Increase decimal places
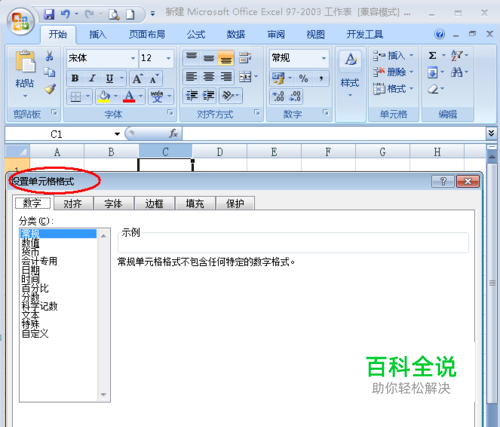The width and height of the screenshot is (500, 427). 278,96
